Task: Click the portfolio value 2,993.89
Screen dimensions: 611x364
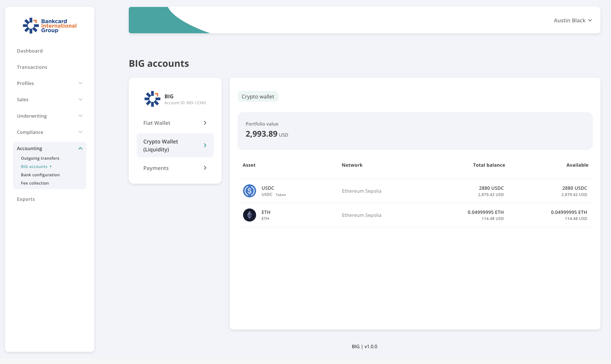Action: click(x=261, y=134)
